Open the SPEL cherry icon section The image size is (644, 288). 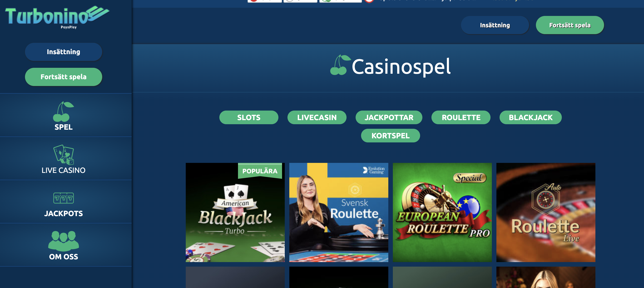click(x=64, y=111)
